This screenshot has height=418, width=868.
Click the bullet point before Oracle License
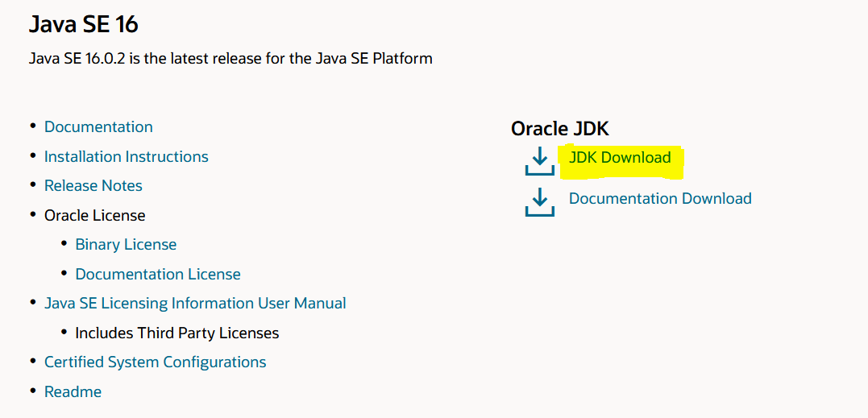[x=33, y=215]
